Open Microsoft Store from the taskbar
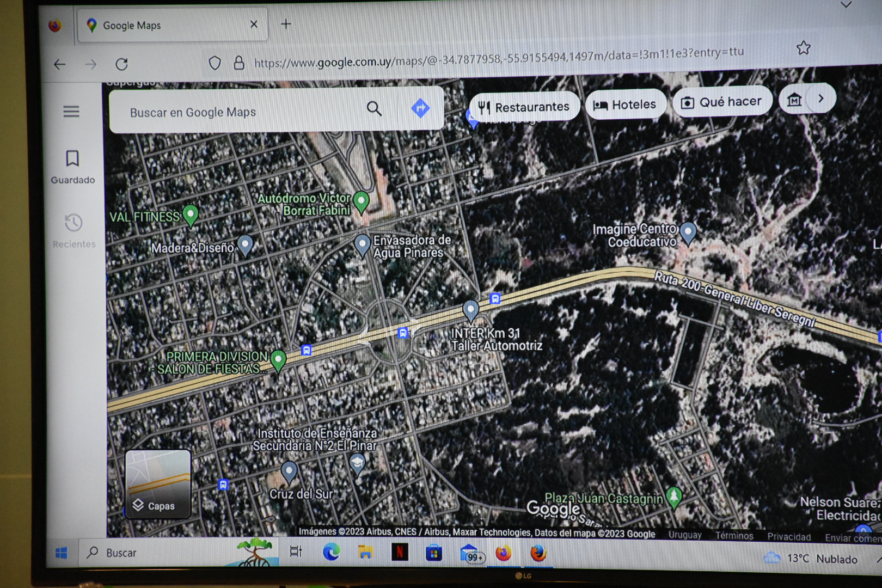 pyautogui.click(x=434, y=553)
